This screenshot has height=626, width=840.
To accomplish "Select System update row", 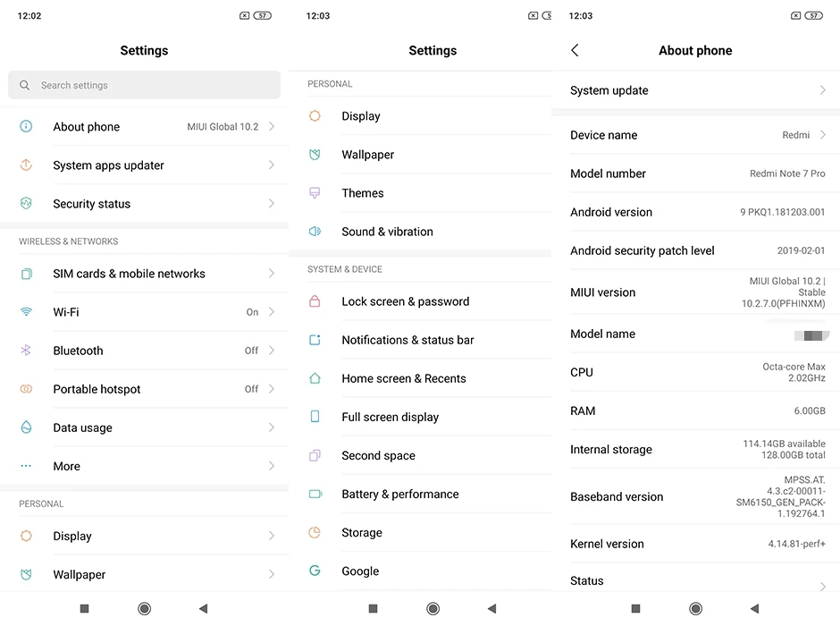I will tap(696, 90).
